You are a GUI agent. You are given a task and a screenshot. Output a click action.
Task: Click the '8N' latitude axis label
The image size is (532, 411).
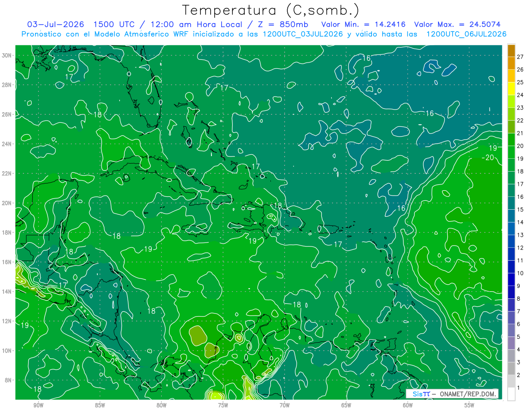(x=9, y=380)
